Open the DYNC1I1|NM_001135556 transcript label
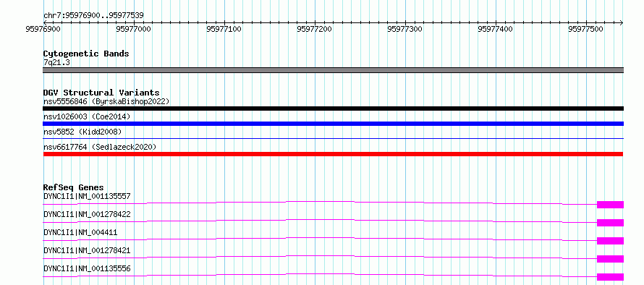Image resolution: width=644 pixels, height=285 pixels. pos(87,268)
